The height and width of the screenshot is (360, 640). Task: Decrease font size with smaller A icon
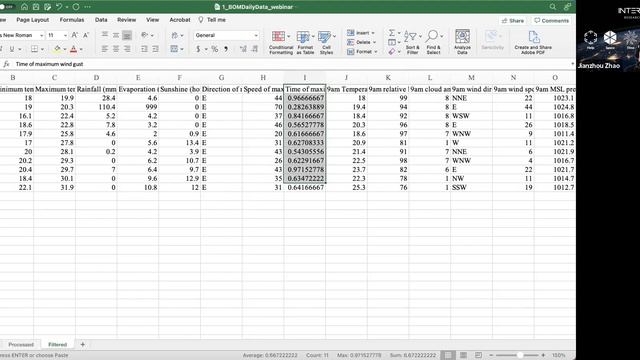point(86,36)
